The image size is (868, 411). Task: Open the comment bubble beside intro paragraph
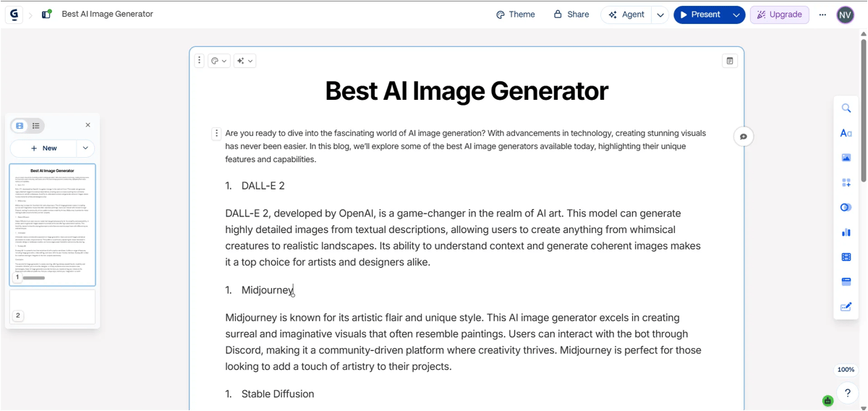tap(744, 137)
